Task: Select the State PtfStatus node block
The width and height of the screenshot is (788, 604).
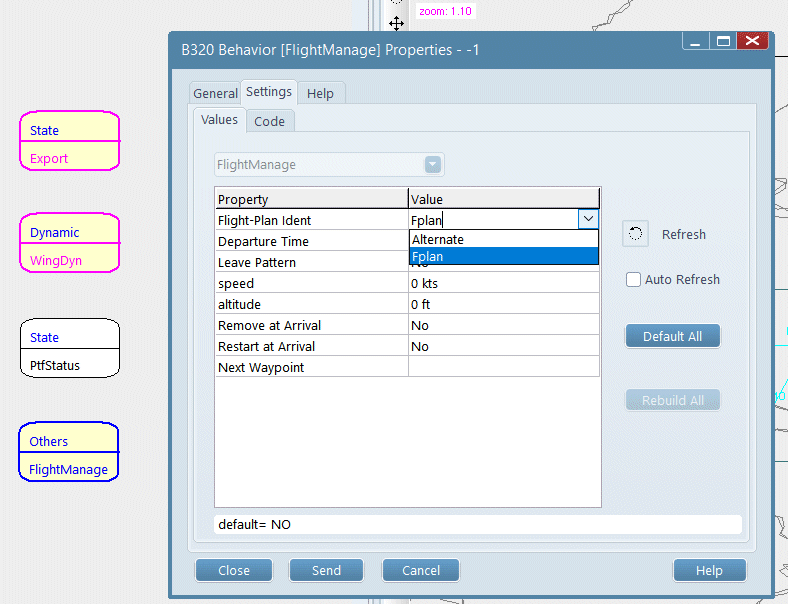Action: pos(69,351)
